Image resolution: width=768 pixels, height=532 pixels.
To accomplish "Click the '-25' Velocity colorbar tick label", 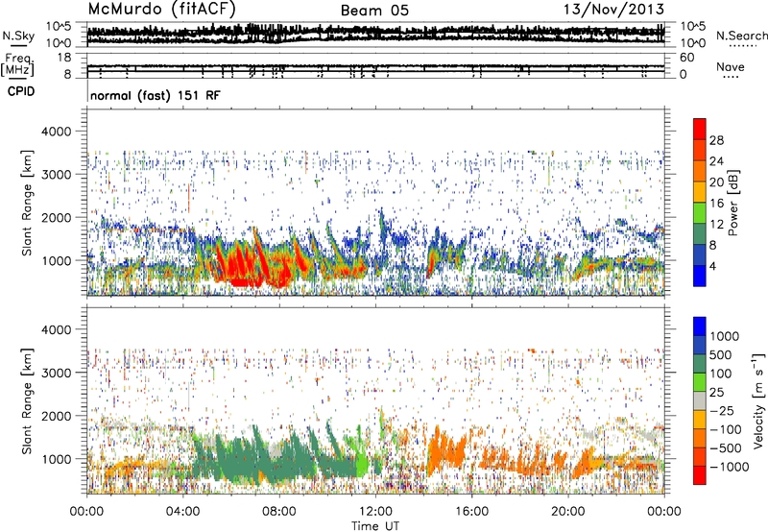I will coord(723,410).
